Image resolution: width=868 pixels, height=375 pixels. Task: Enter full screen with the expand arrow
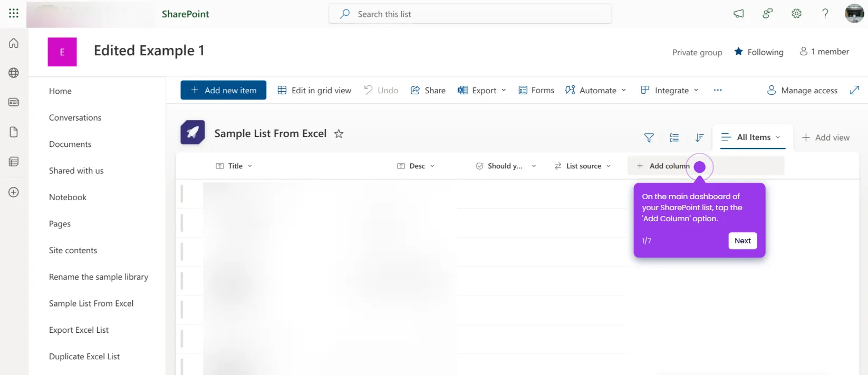click(x=854, y=90)
